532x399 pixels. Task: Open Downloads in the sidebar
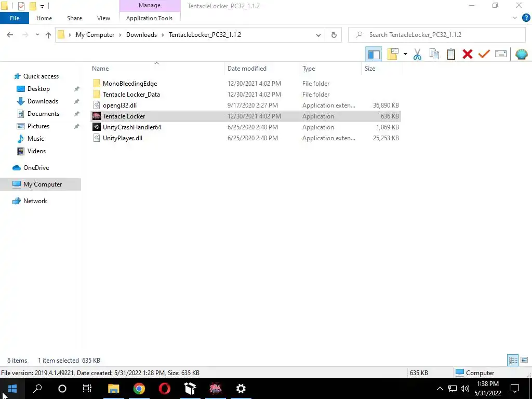[x=43, y=101]
